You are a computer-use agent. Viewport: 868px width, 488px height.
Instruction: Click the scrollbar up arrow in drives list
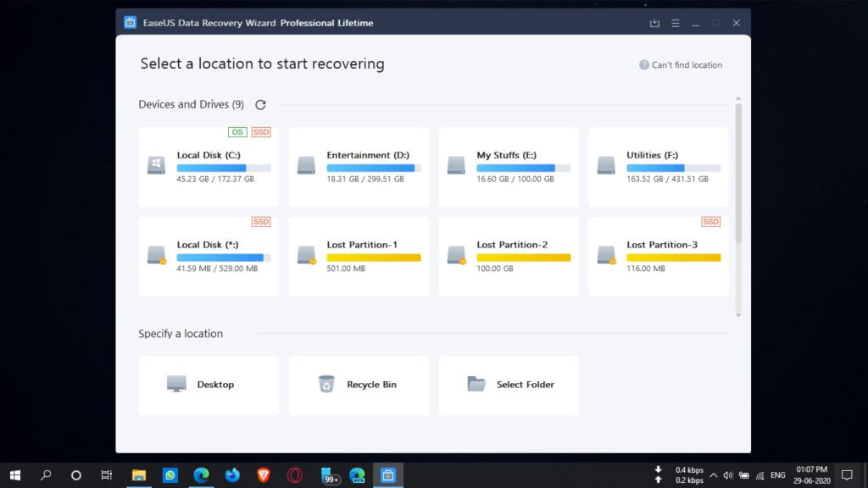coord(738,98)
